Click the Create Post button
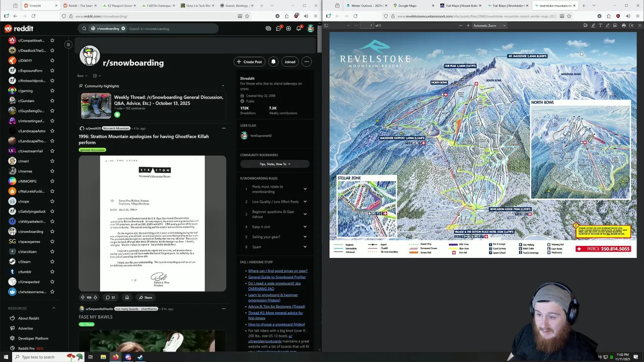Screen dimensions: 644x362 point(249,62)
